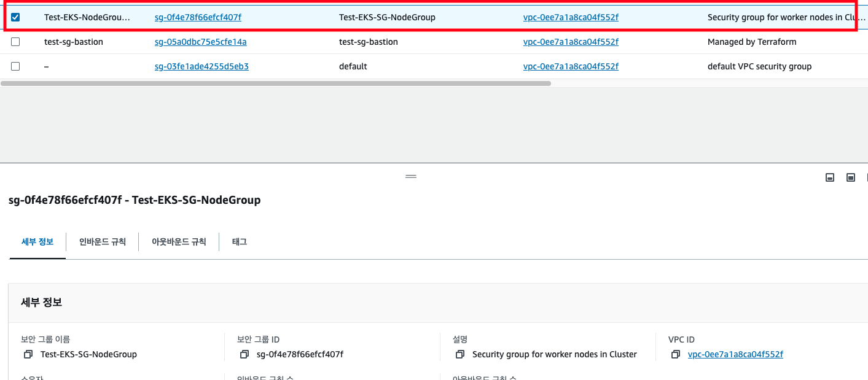This screenshot has height=380, width=868.
Task: Click the '보안 그룹 이름' field label
Action: pos(45,339)
